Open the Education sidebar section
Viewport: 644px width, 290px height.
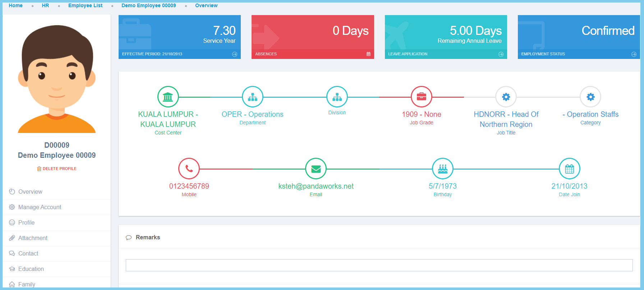[31, 269]
